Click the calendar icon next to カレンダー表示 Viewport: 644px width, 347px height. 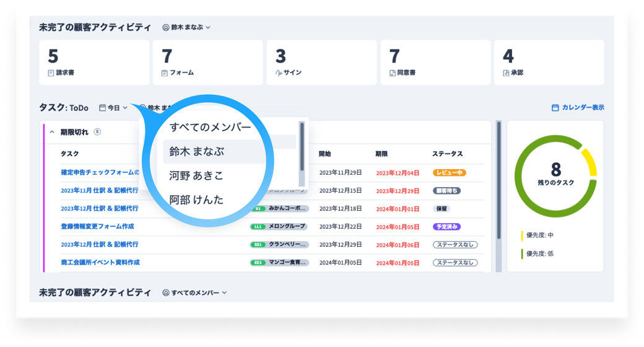[555, 108]
